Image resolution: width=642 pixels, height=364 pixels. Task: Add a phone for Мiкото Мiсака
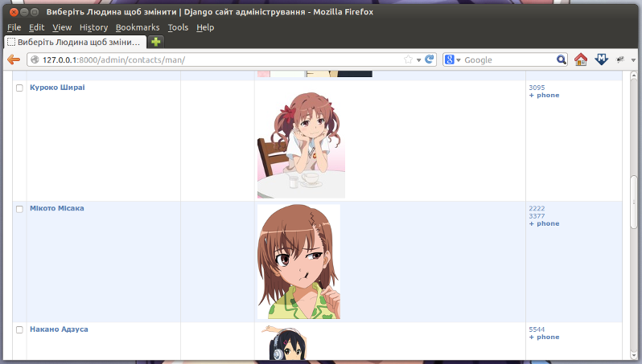544,223
